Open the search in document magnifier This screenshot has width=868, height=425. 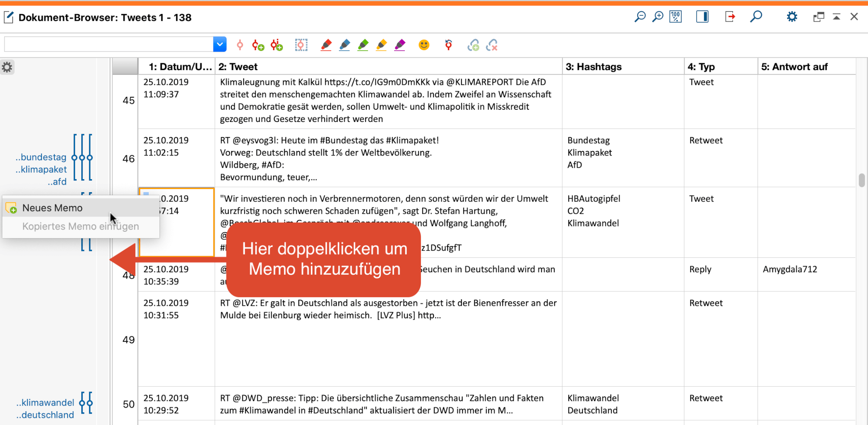[x=756, y=17]
